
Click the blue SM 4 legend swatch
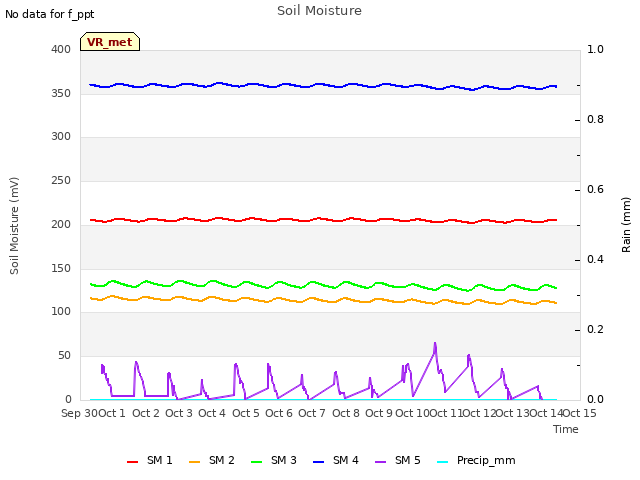(319, 462)
